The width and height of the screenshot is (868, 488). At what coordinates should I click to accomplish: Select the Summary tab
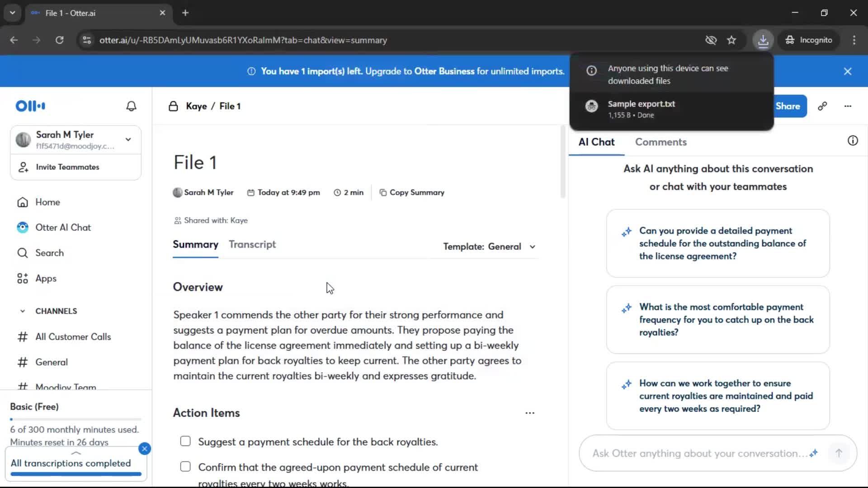click(x=195, y=244)
